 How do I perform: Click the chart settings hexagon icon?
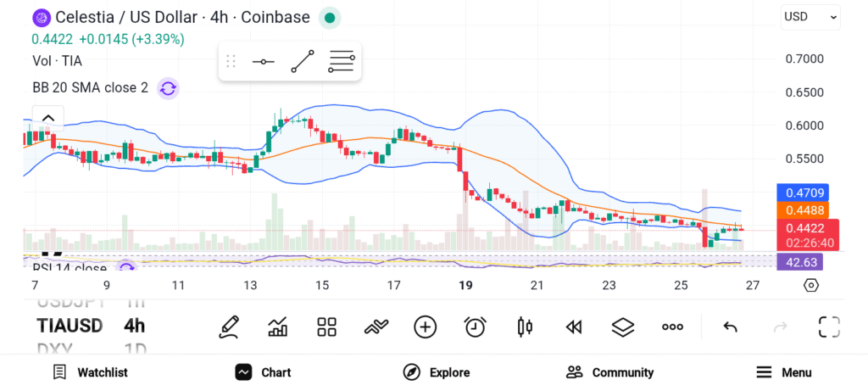(810, 285)
